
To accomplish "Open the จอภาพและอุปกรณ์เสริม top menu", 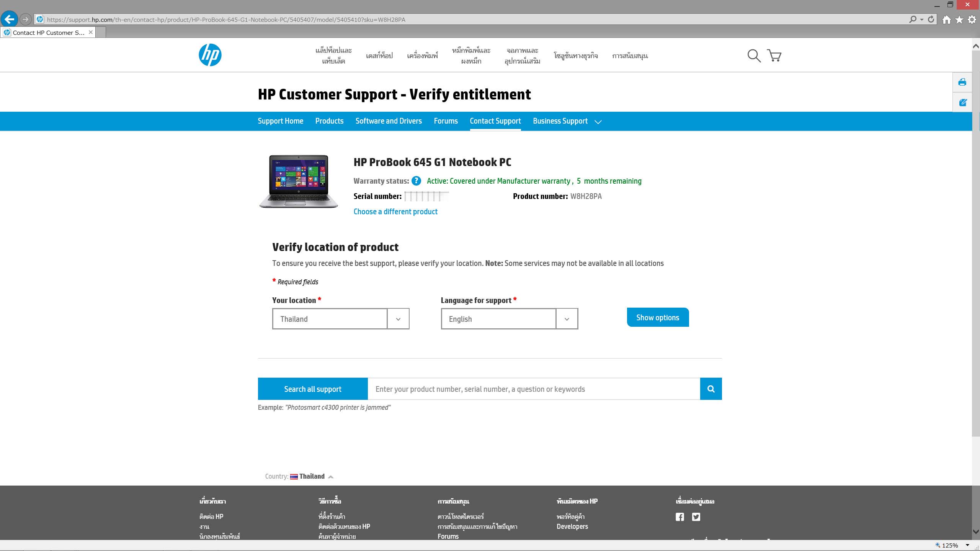I will point(522,55).
